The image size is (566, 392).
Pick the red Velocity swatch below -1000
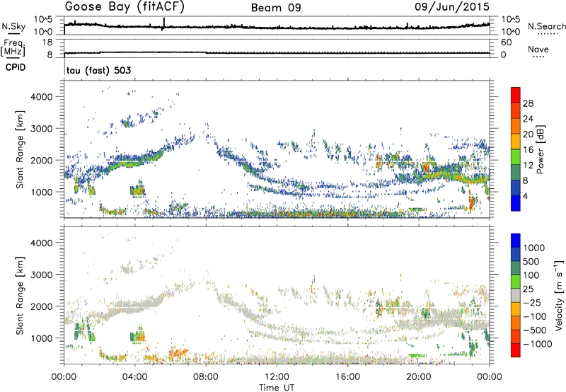point(516,350)
